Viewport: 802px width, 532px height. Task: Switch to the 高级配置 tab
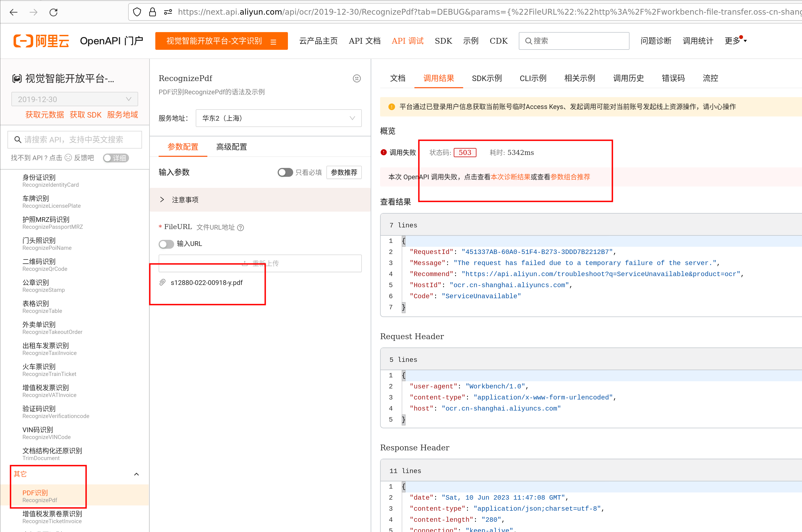pyautogui.click(x=231, y=147)
